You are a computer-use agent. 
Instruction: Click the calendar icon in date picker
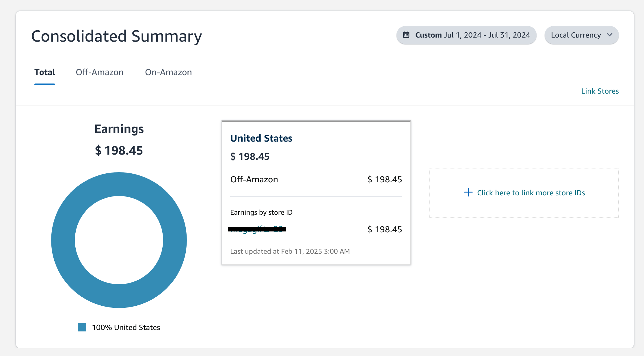tap(406, 35)
